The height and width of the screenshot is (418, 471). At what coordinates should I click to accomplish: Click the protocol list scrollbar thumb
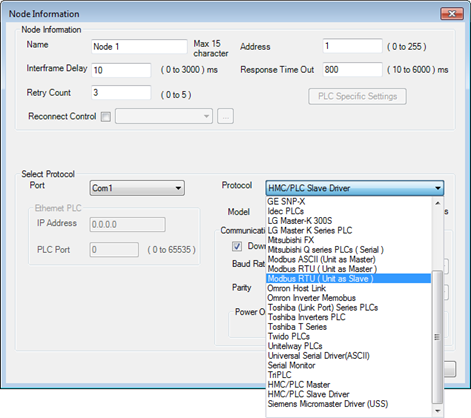tap(437, 337)
